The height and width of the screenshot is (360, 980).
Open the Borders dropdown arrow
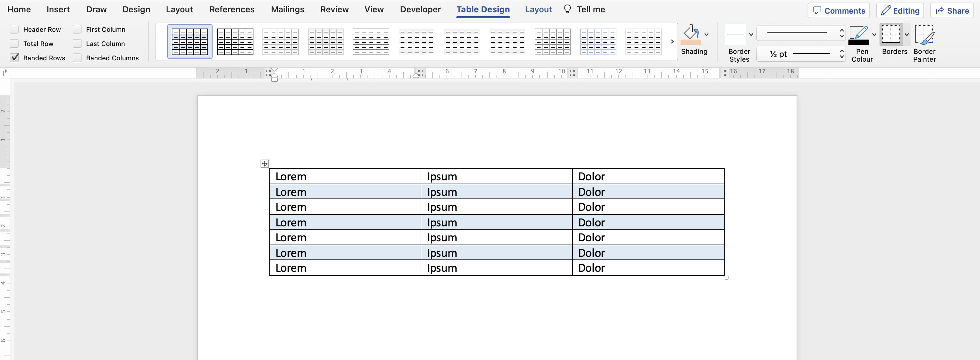906,35
